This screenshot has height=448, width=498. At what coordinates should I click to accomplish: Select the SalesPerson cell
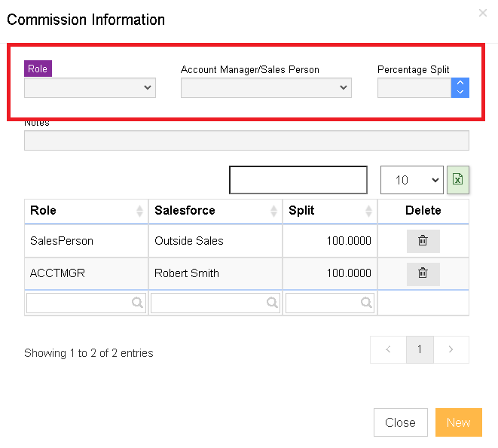tap(86, 241)
